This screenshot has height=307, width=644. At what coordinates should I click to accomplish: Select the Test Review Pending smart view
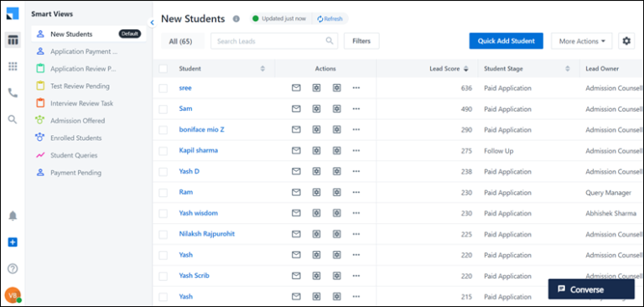tap(89, 86)
